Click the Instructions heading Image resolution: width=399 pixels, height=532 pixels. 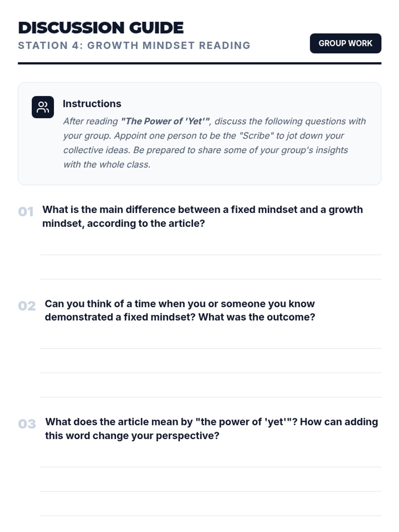click(92, 104)
